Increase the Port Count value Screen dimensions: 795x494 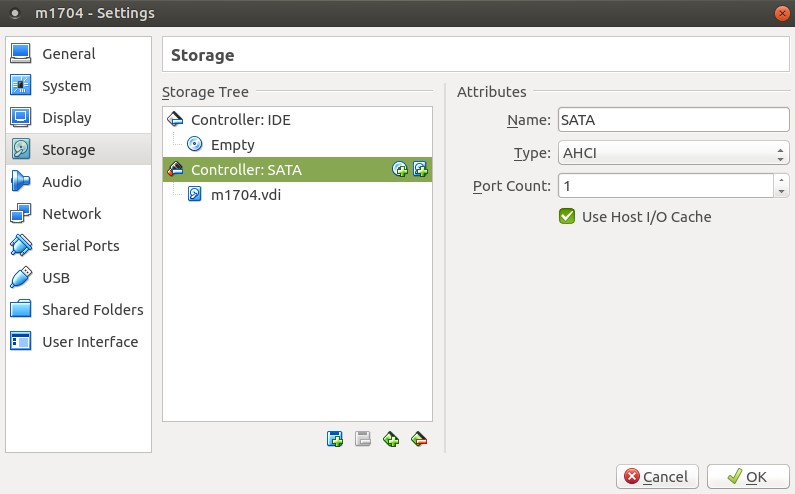(x=781, y=180)
